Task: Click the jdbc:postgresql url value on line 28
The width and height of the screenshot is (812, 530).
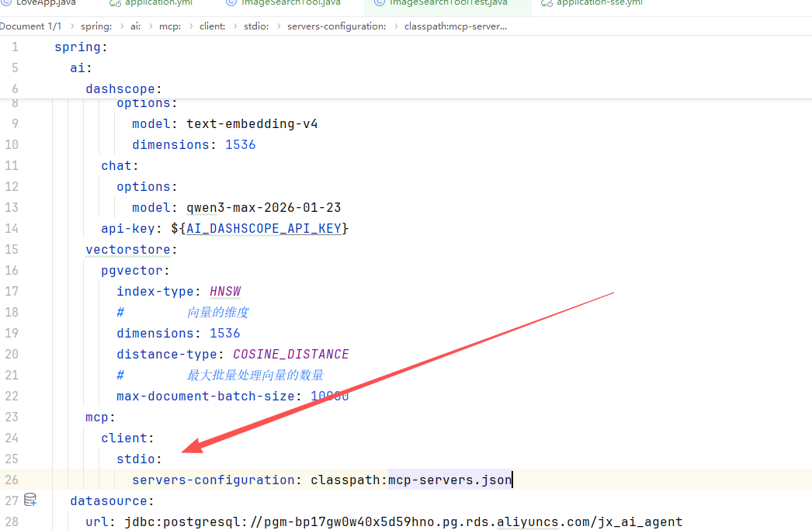Action: click(404, 521)
